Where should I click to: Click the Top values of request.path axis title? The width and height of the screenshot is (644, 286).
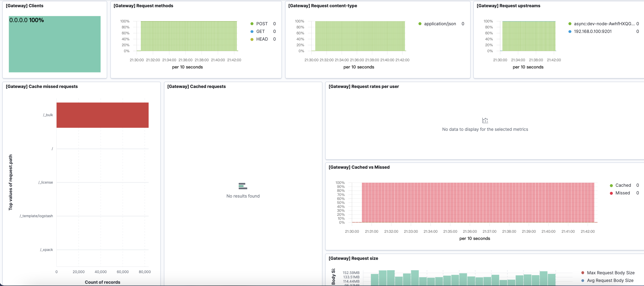[11, 182]
